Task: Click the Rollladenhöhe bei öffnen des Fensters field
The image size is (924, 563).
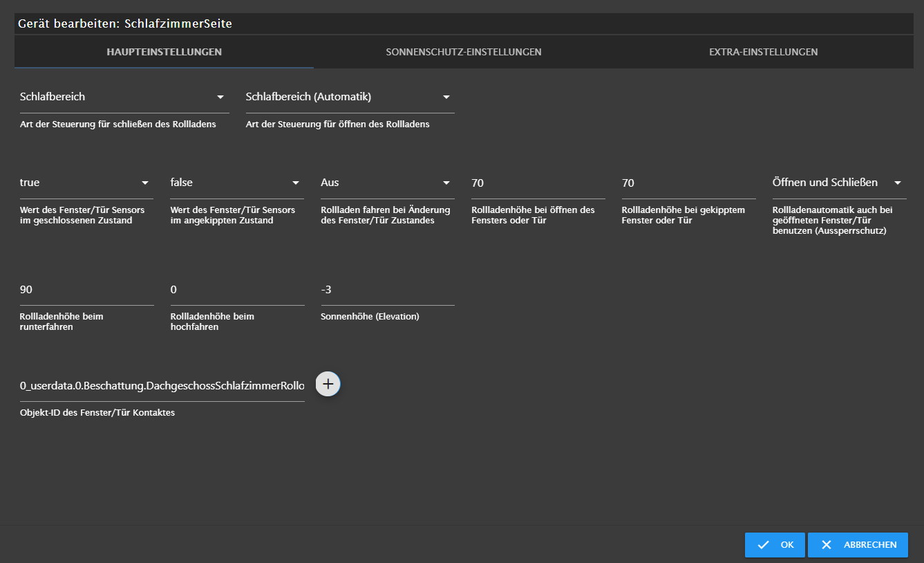Action: click(x=537, y=183)
